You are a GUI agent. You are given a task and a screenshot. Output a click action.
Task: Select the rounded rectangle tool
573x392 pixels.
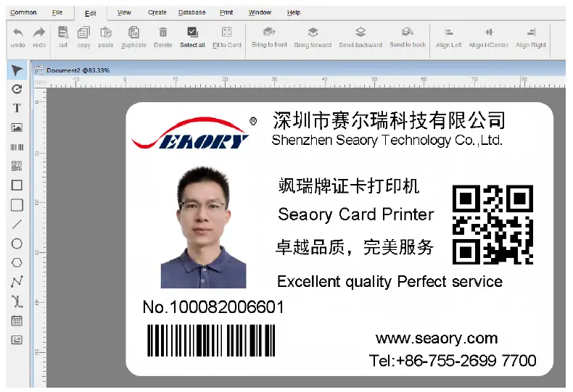tap(17, 205)
